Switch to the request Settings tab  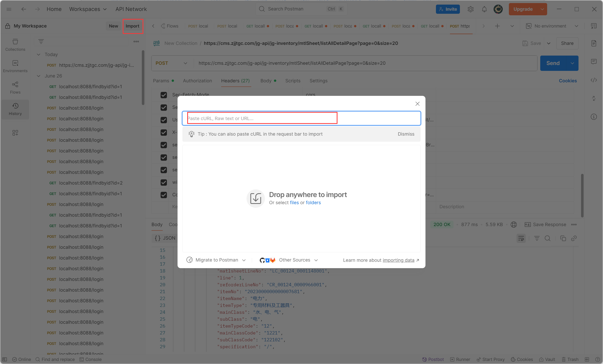point(319,81)
